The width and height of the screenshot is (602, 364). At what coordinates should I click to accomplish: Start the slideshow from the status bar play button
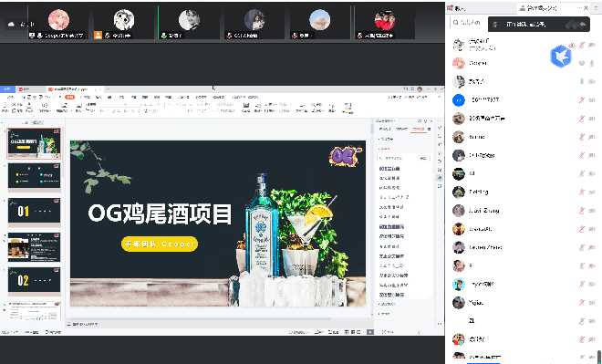[370, 332]
